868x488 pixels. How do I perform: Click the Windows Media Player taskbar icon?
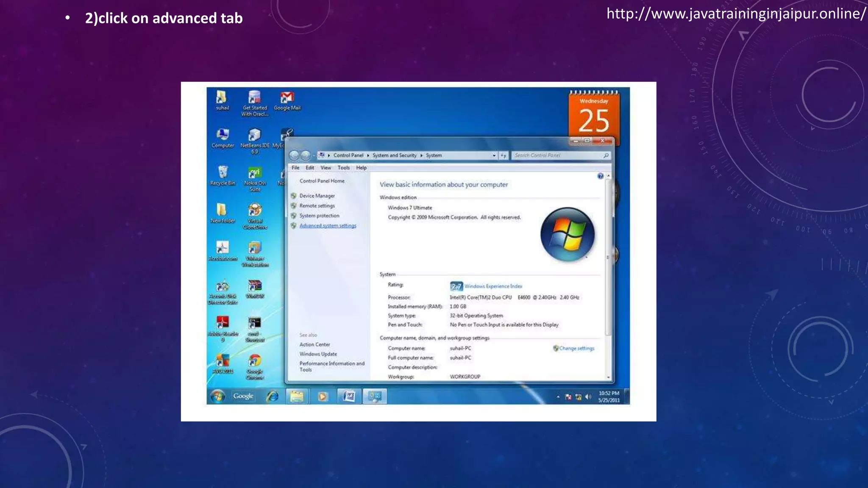point(323,396)
